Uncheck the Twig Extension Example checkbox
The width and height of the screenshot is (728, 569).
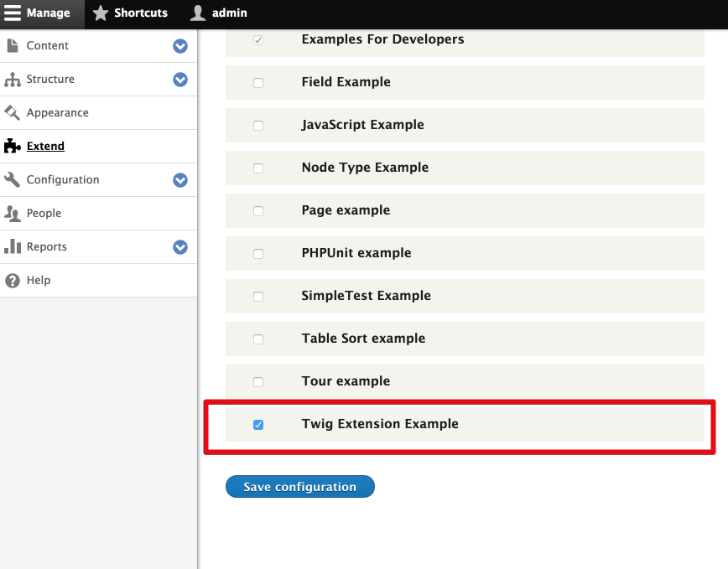258,425
